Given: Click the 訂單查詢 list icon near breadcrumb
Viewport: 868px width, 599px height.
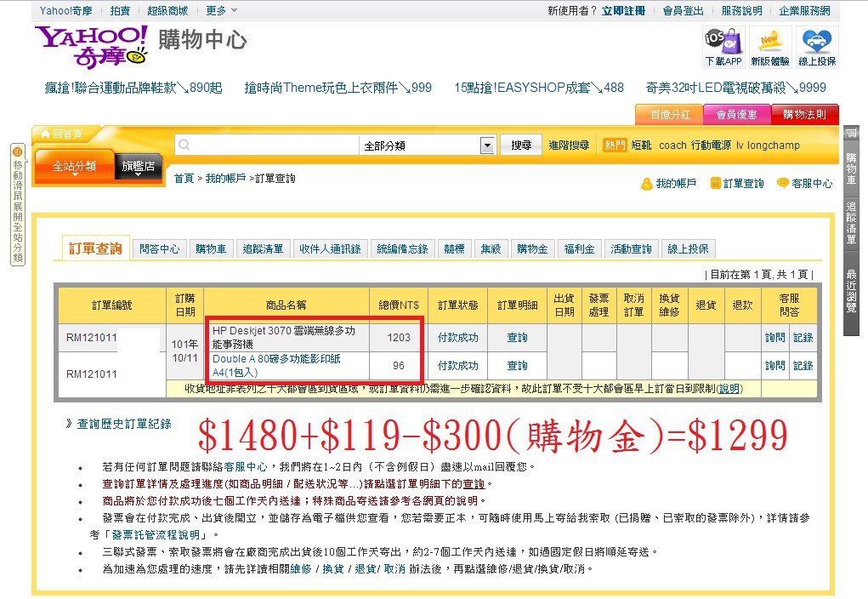Looking at the screenshot, I should click(x=715, y=184).
